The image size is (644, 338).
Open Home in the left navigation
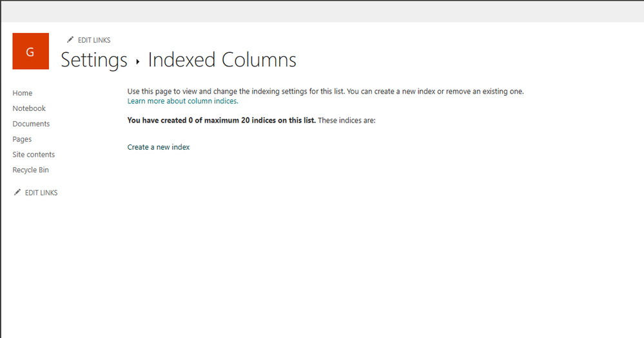[22, 93]
